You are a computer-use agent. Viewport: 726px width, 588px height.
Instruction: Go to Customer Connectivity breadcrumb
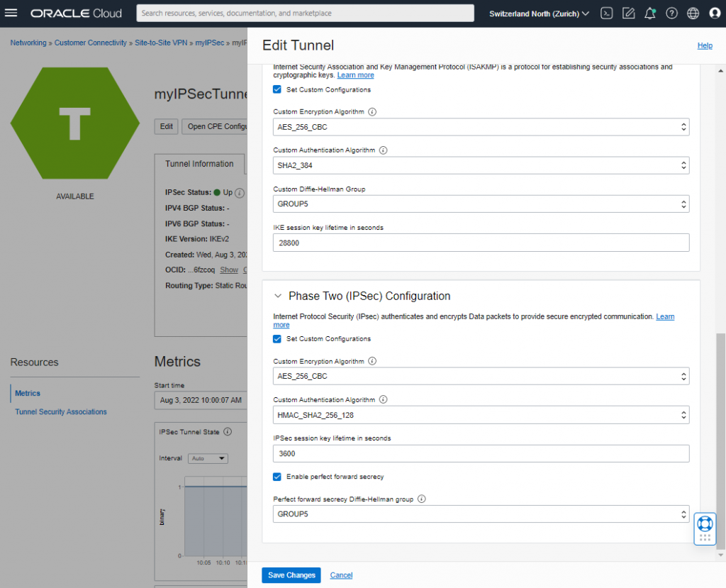click(x=91, y=43)
